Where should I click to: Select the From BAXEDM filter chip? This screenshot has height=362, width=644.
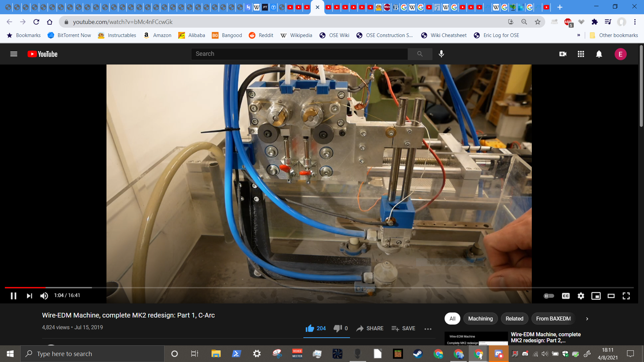[x=553, y=318]
